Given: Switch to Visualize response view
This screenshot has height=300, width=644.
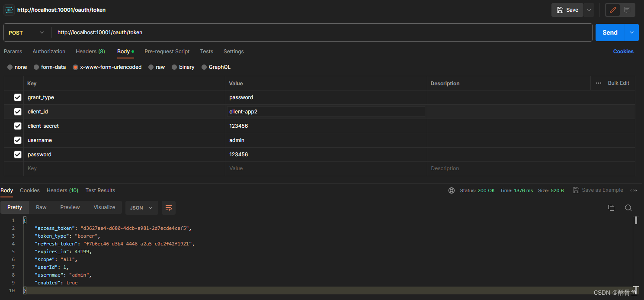Looking at the screenshot, I should (104, 207).
